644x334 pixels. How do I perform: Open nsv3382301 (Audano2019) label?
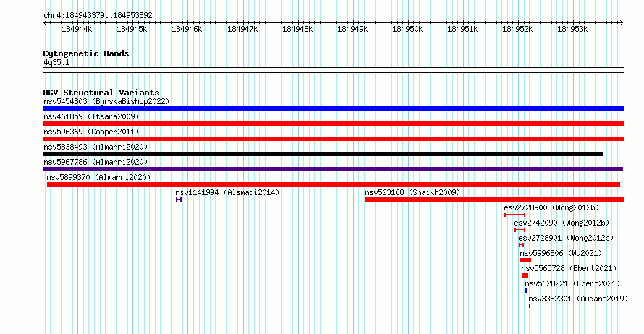click(578, 299)
